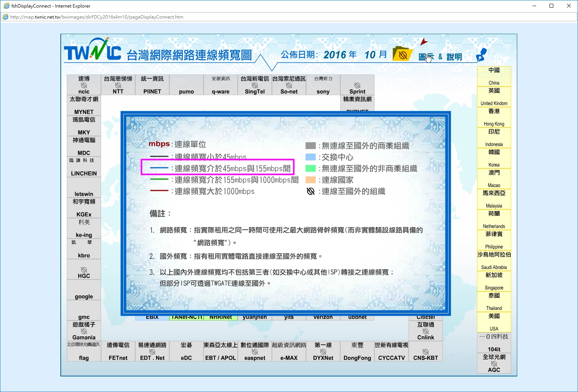Select the sony provider cell

click(x=323, y=85)
